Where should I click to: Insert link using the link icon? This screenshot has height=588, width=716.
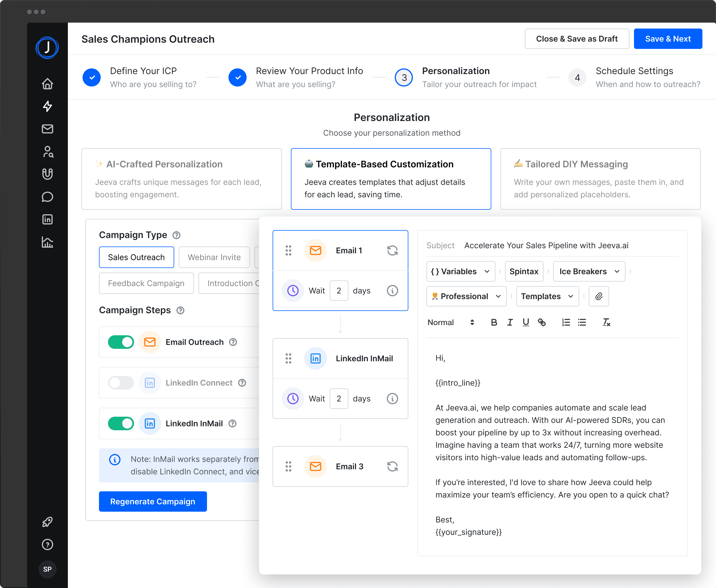point(542,323)
